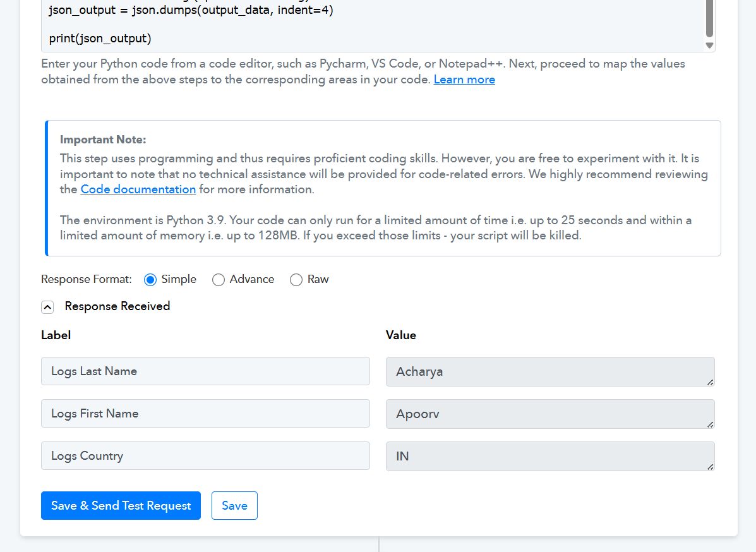756x552 pixels.
Task: Open the Code documentation link
Action: tap(138, 189)
